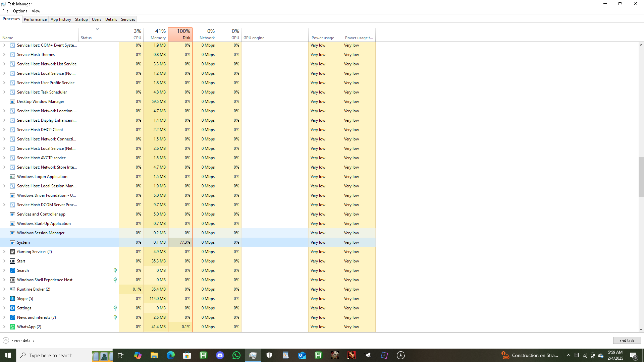Click the Skype process icon

[12, 299]
